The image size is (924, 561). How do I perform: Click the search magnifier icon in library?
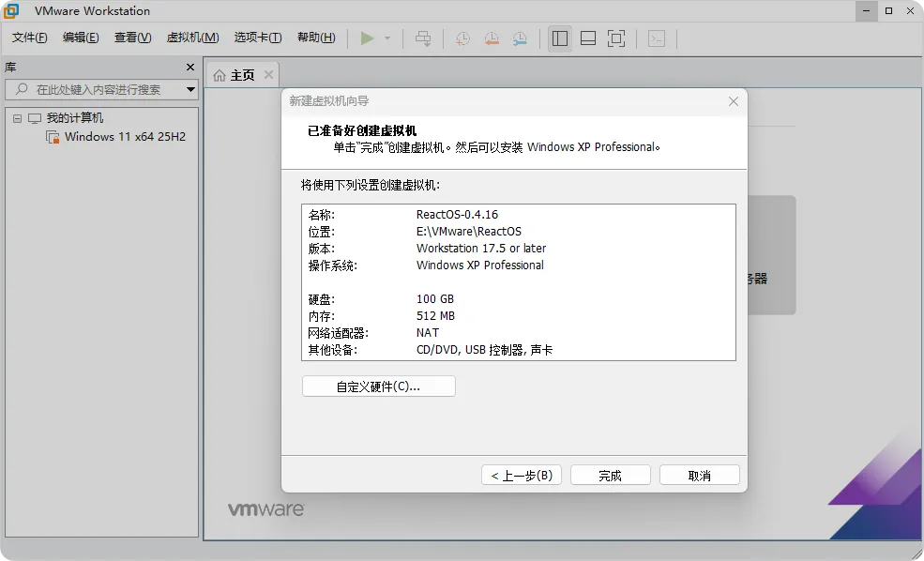(x=22, y=89)
